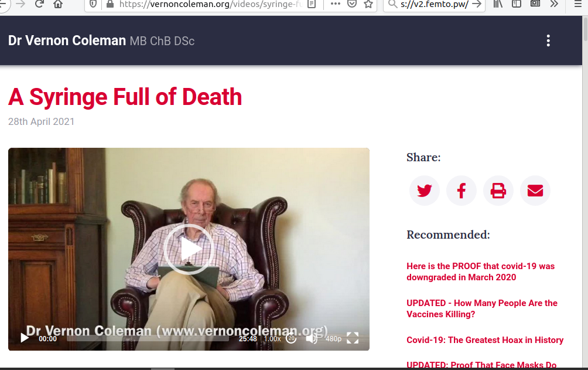This screenshot has width=588, height=370.
Task: Click the large play button on video
Action: click(189, 249)
